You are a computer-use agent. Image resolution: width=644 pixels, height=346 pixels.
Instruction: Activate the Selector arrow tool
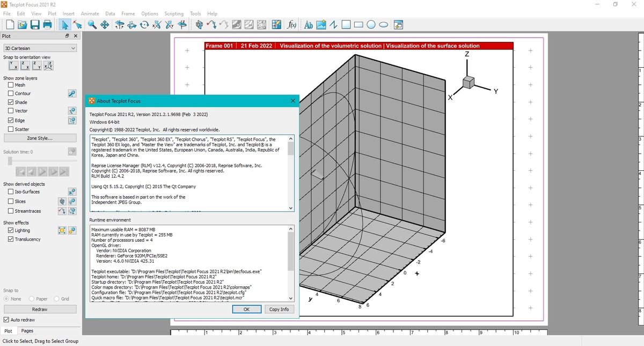(64, 24)
